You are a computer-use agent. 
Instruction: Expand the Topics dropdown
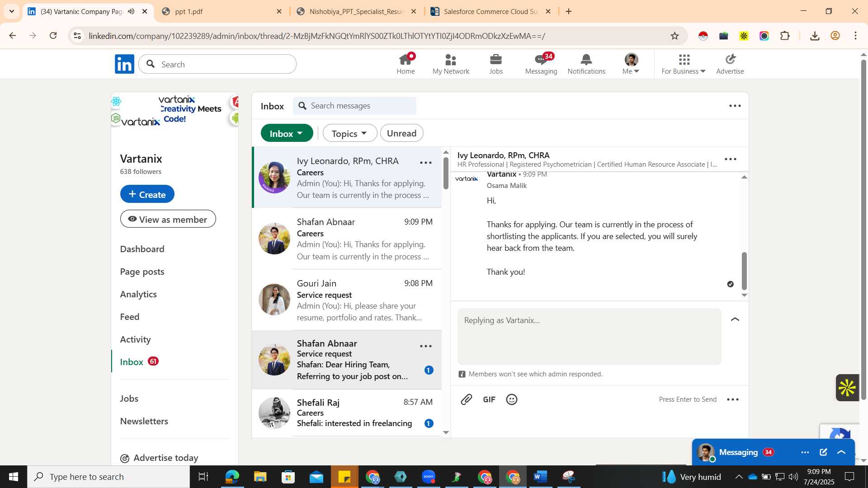[350, 133]
